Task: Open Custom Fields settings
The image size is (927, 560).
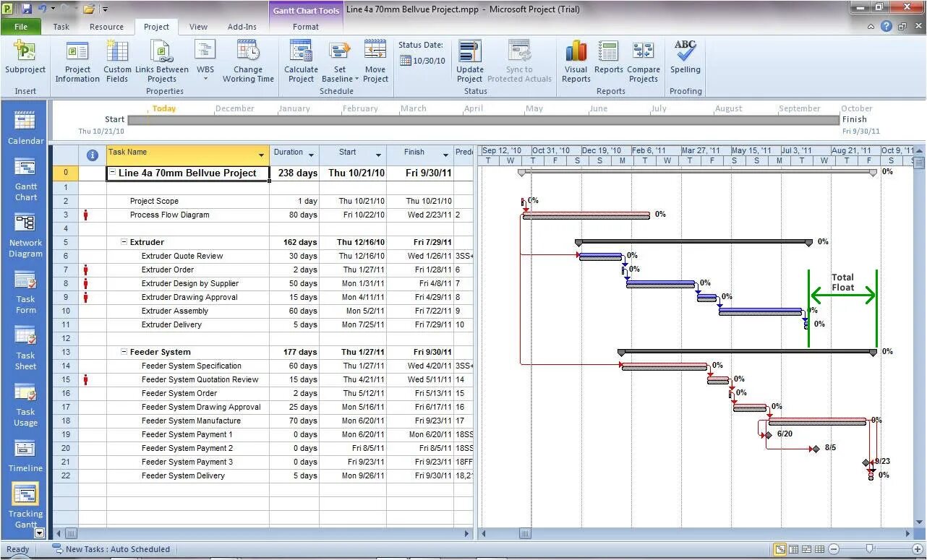Action: pos(117,62)
